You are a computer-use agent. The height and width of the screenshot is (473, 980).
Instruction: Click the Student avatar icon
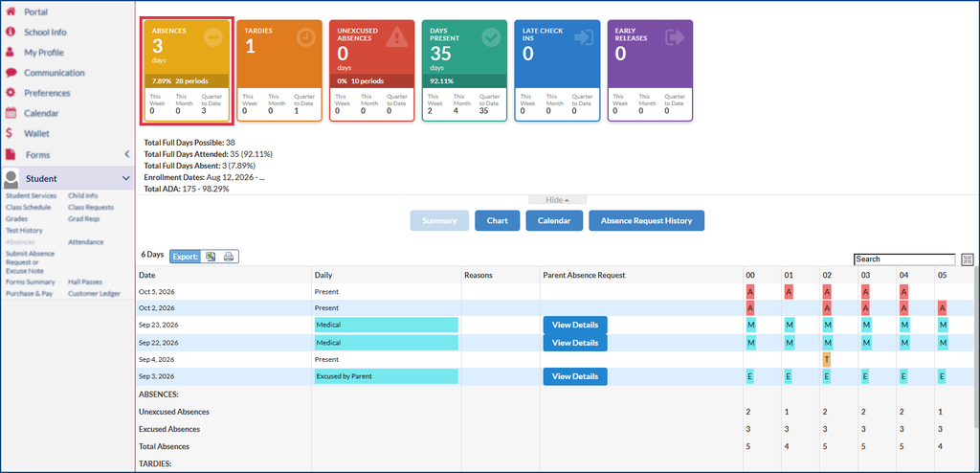pyautogui.click(x=11, y=179)
